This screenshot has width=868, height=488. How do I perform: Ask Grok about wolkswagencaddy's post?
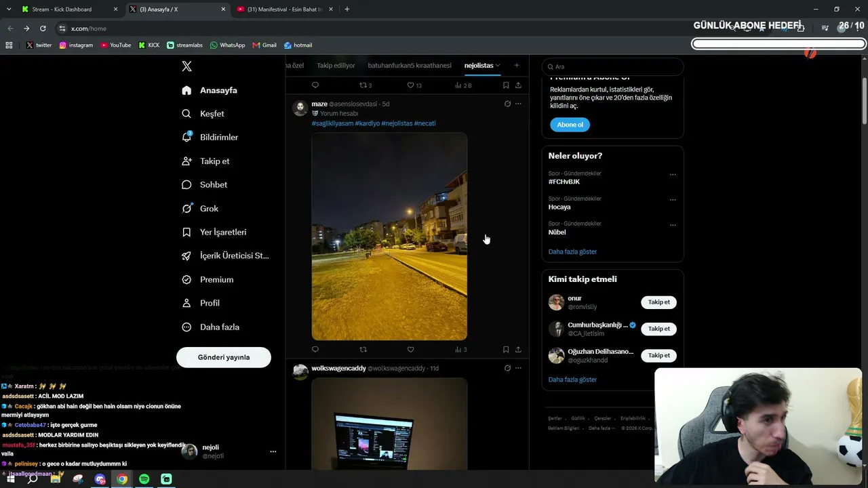507,368
